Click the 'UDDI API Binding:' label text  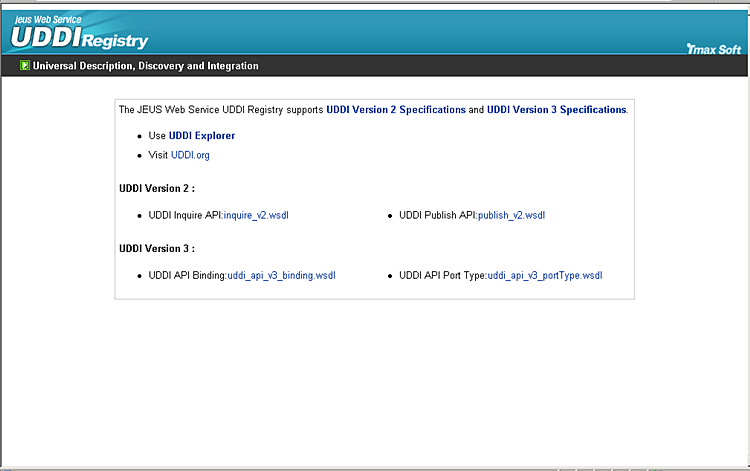[187, 275]
